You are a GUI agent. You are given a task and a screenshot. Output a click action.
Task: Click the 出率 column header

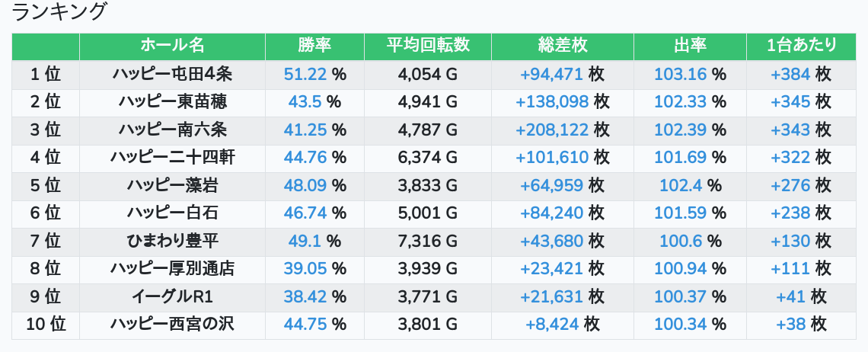690,46
